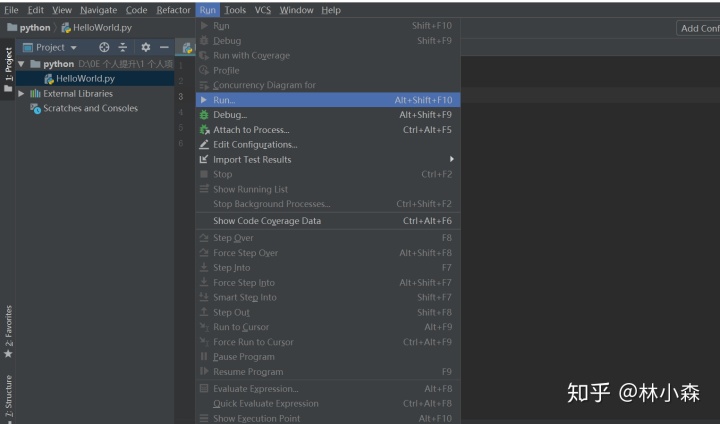Click the locate/scroll-from-source target icon
This screenshot has height=424, width=720.
(x=104, y=47)
